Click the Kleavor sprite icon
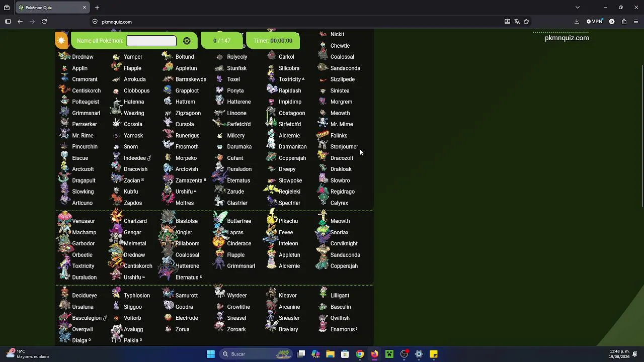 [272, 293]
